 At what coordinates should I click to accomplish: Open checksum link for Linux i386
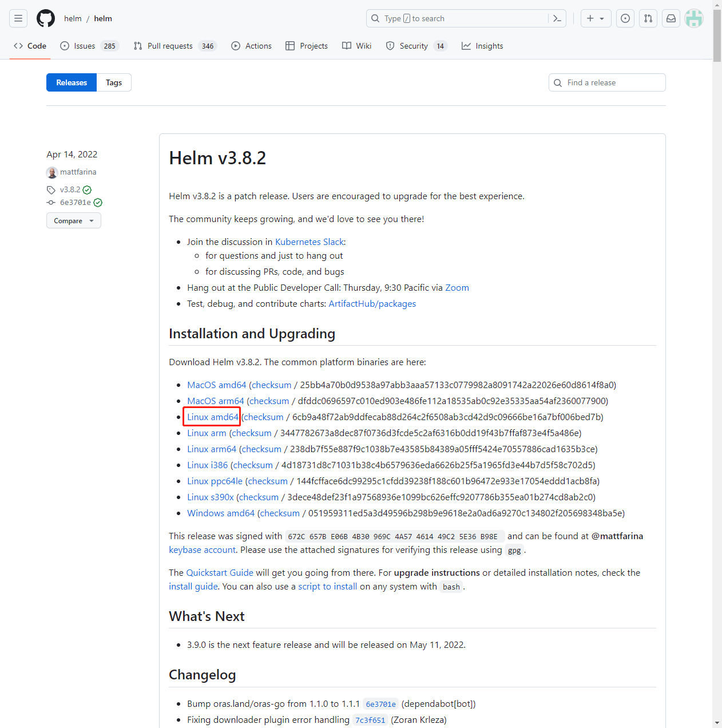253,465
